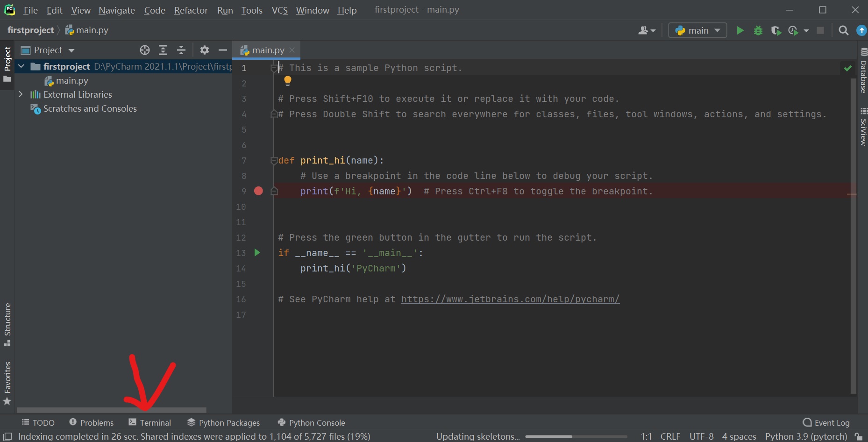Click the Updating skeletons progress bar
Screen dimensions: 868x442
pyautogui.click(x=576, y=436)
